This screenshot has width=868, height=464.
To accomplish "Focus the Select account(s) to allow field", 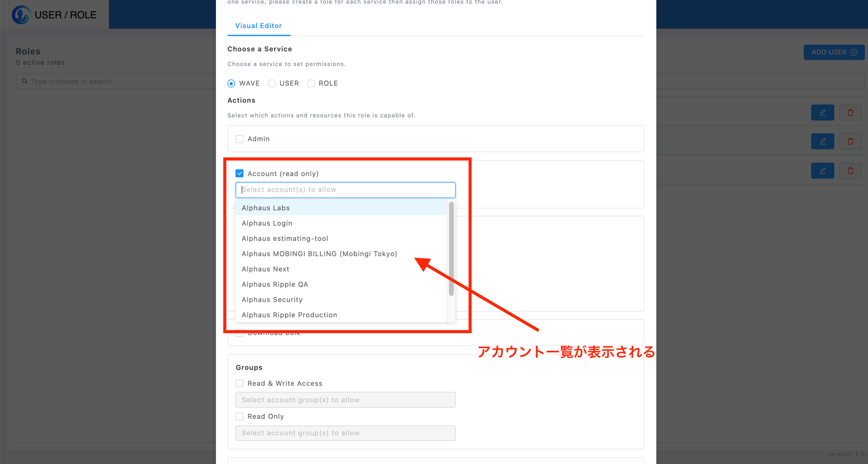I will (x=345, y=190).
